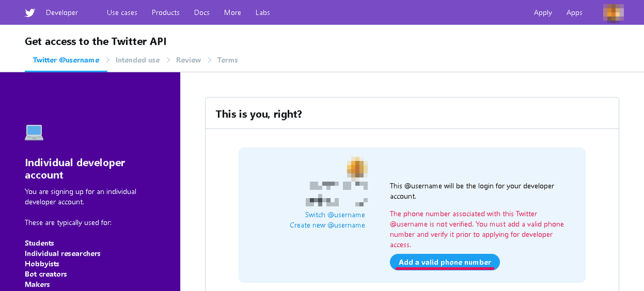Click 'These are typically used for:' text

click(68, 222)
